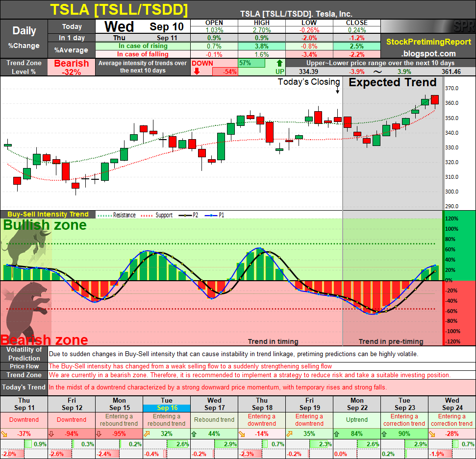
Task: Click the red DOWN arrow icon
Action: pos(197,72)
